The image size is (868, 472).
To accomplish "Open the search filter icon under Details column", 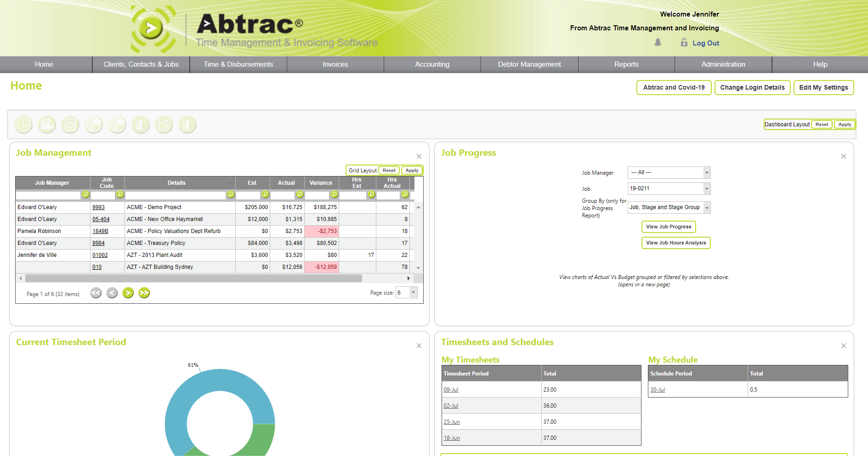I will point(231,195).
